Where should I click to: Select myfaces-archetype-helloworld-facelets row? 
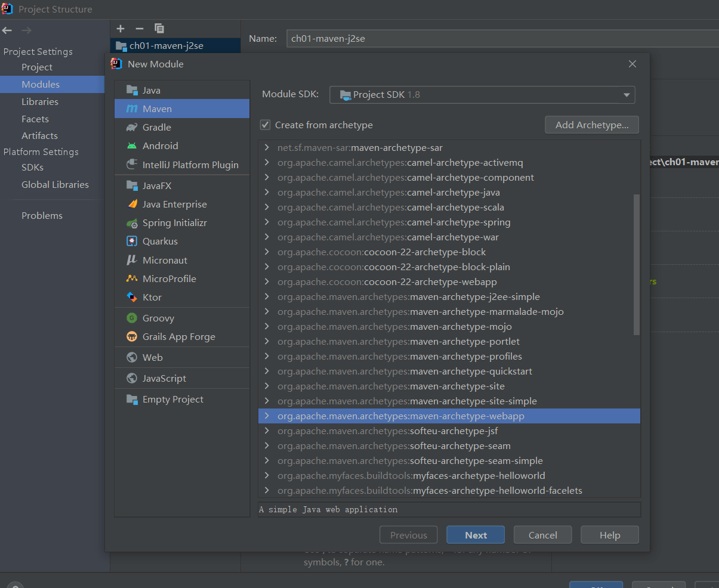click(x=449, y=490)
